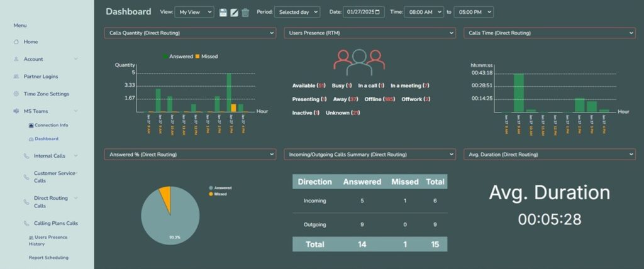Open the end time dropdown 05:00 PM
The width and height of the screenshot is (644, 269).
tap(474, 12)
